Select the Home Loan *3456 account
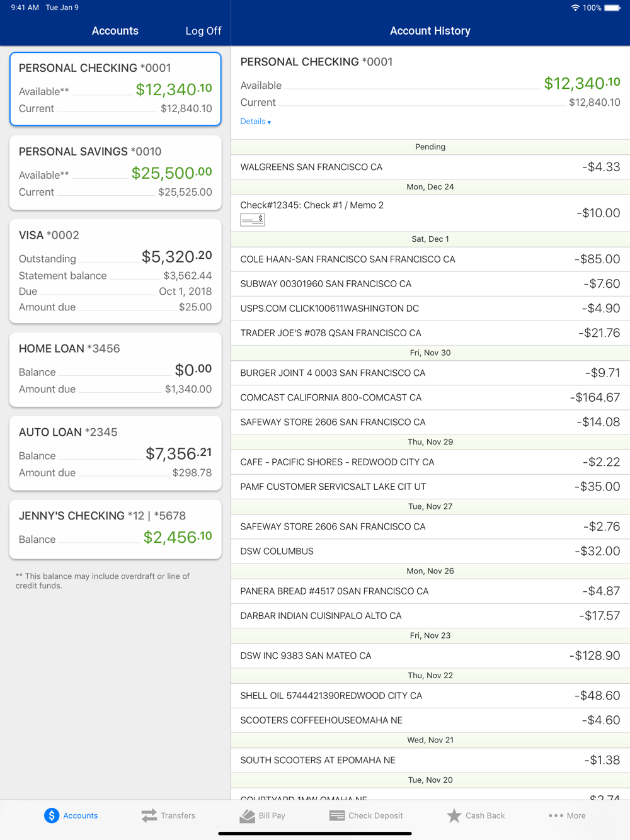 click(x=115, y=369)
